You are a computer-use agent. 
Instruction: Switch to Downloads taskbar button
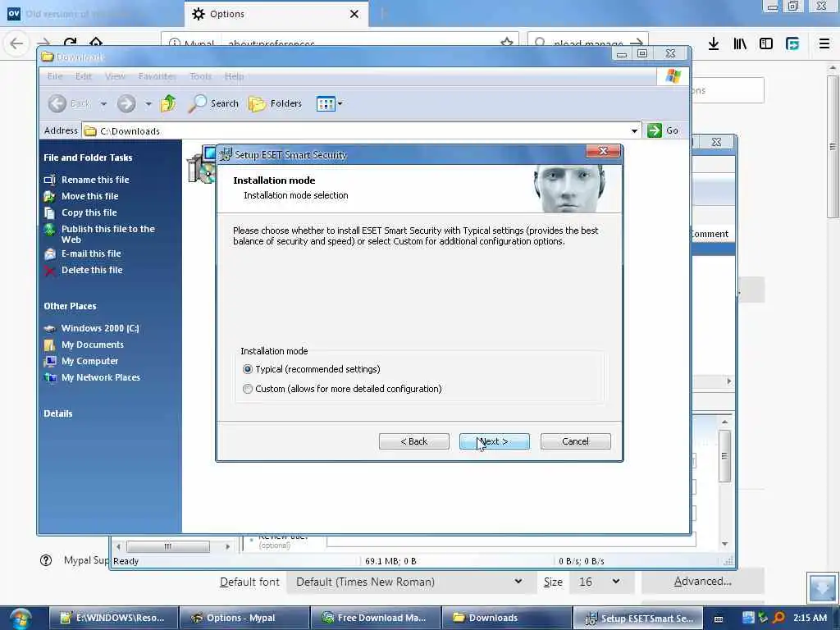(x=506, y=618)
